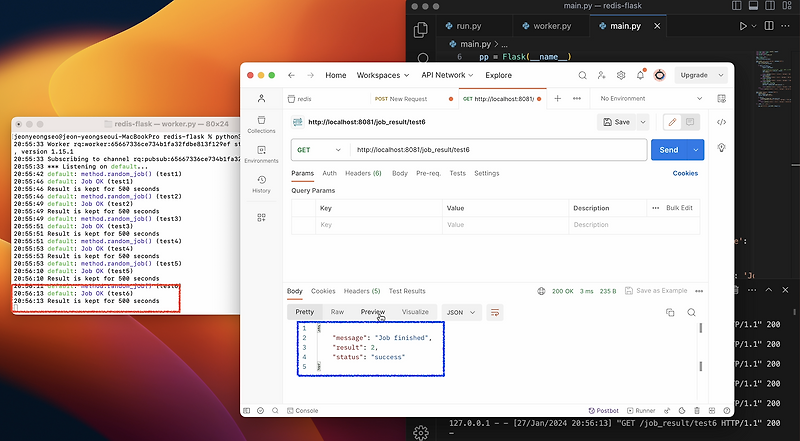Open the Environments sidebar panel
The width and height of the screenshot is (800, 441).
pos(261,154)
